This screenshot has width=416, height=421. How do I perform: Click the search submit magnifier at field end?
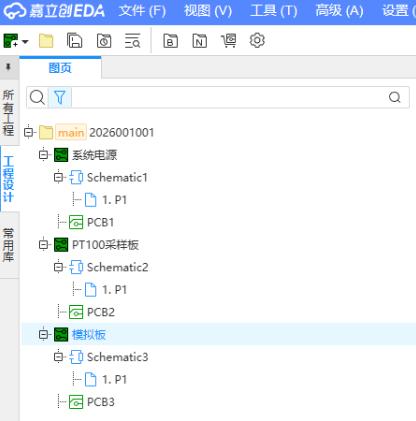[395, 97]
